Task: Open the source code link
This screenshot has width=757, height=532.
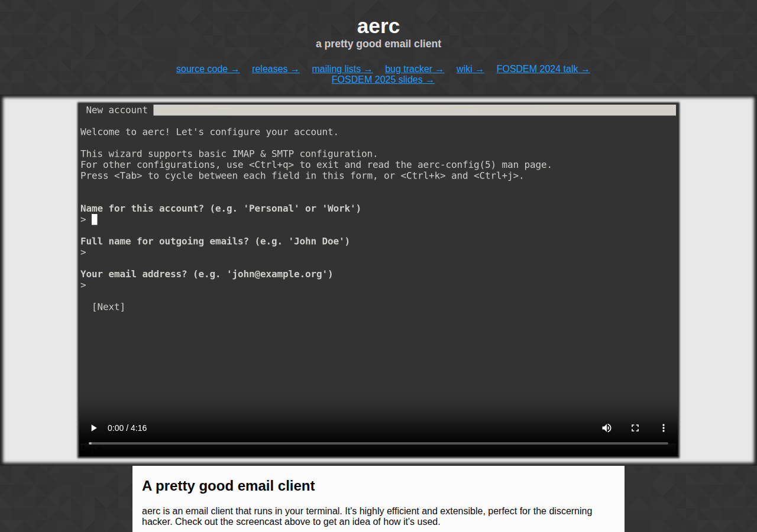Action: [208, 69]
